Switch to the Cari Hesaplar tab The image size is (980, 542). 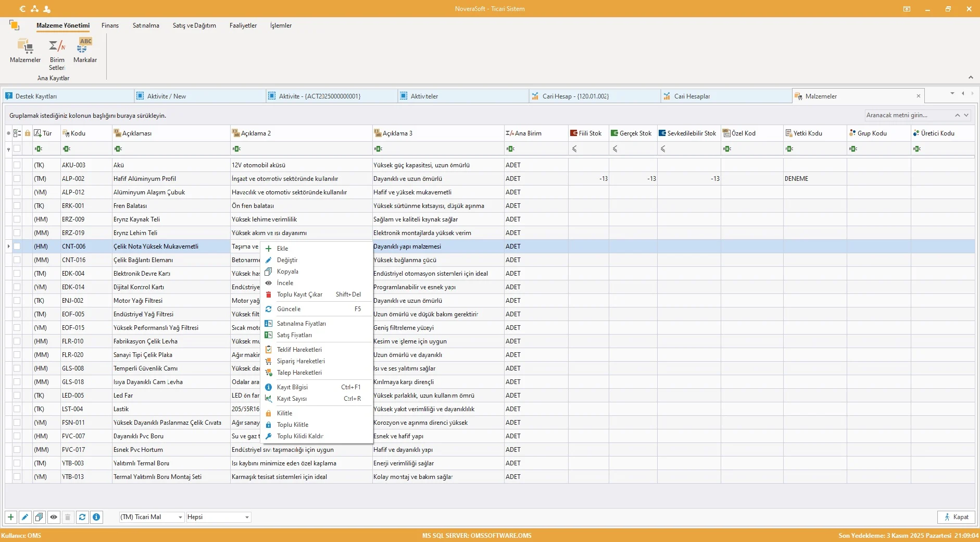692,96
